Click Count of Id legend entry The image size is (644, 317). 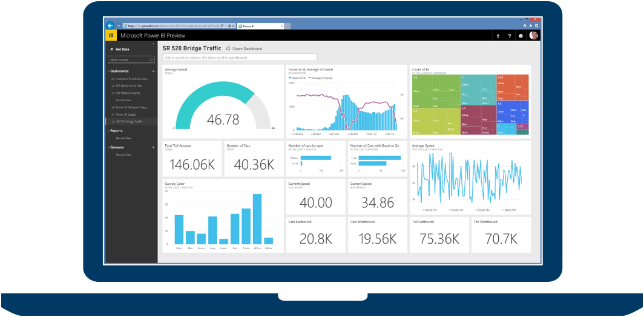coord(297,78)
